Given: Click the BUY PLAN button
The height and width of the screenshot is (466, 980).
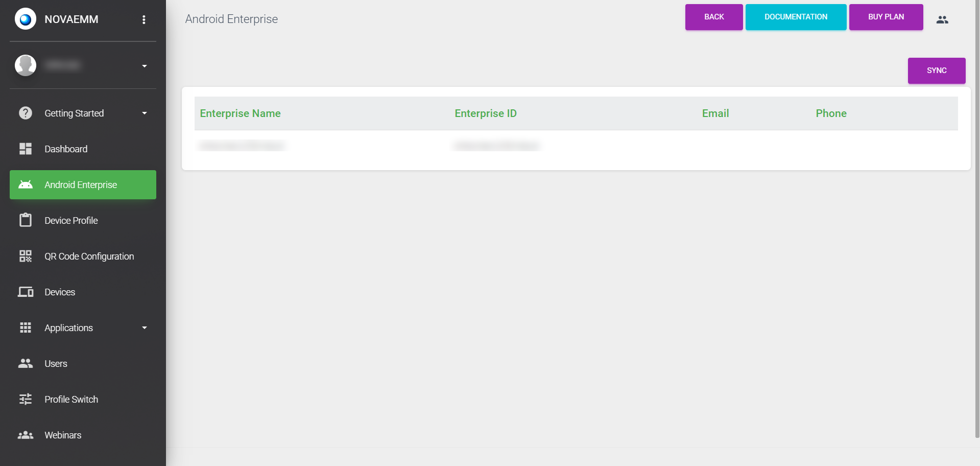Looking at the screenshot, I should coord(886,17).
